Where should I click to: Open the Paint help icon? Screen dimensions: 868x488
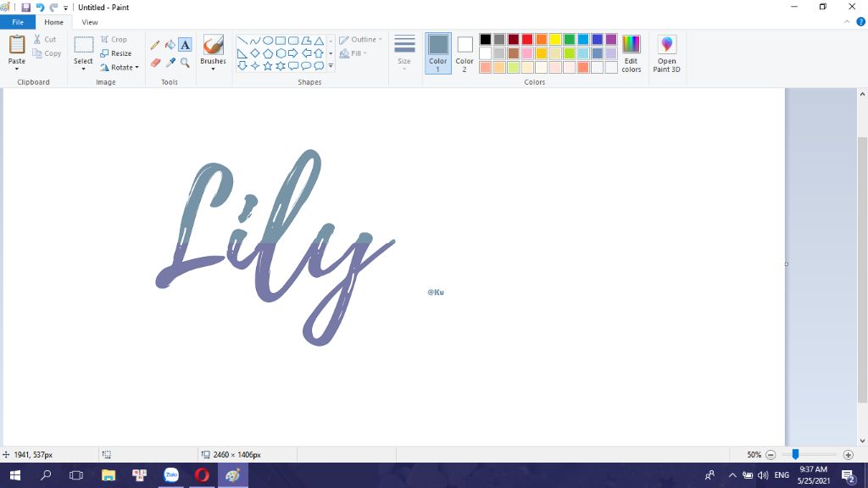pos(861,22)
